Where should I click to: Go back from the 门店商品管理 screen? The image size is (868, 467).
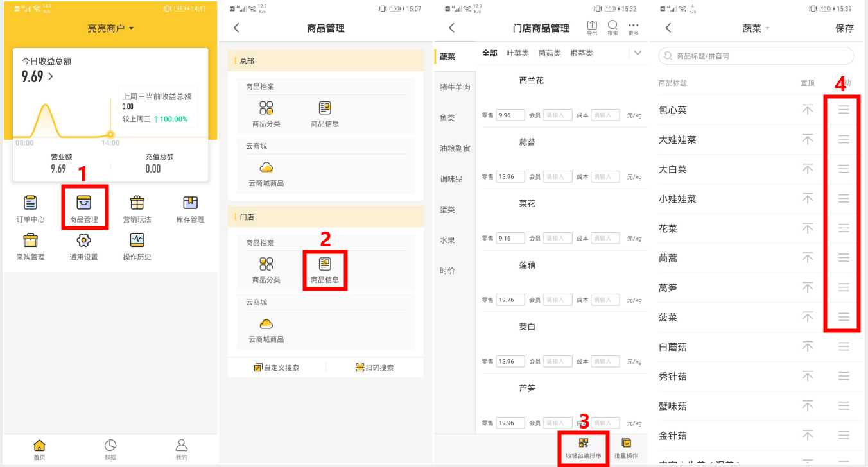(451, 28)
